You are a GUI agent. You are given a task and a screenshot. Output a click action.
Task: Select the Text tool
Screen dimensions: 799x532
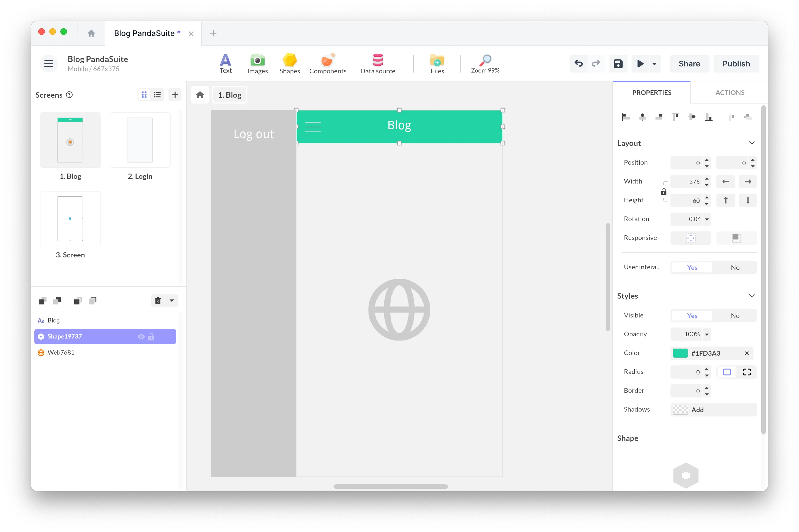tap(225, 63)
